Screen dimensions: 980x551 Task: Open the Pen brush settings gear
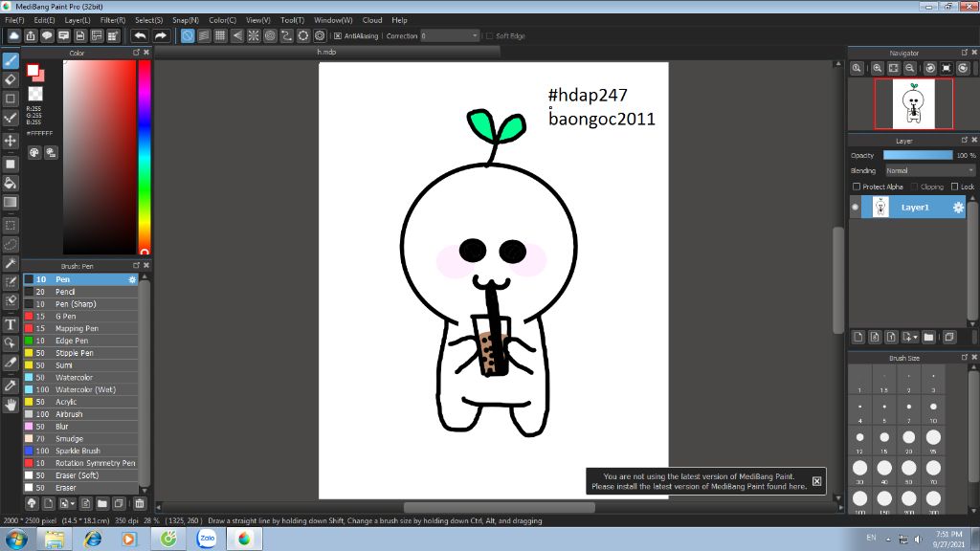132,279
